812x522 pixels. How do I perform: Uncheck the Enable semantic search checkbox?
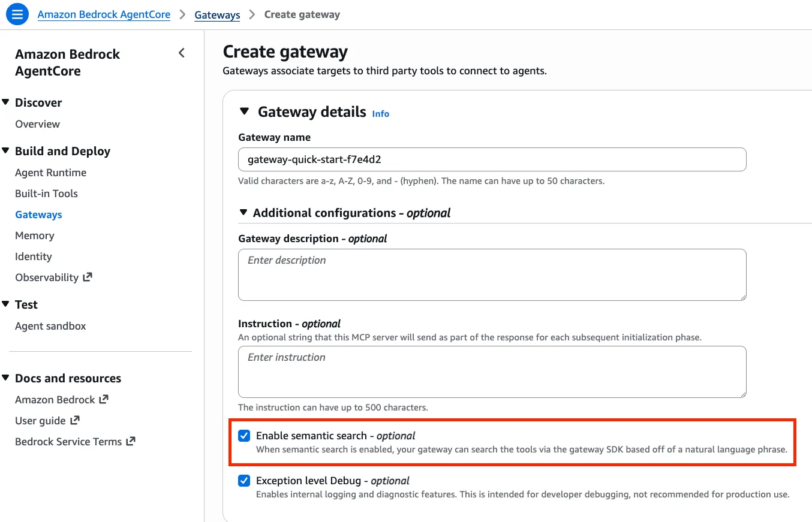(x=244, y=436)
